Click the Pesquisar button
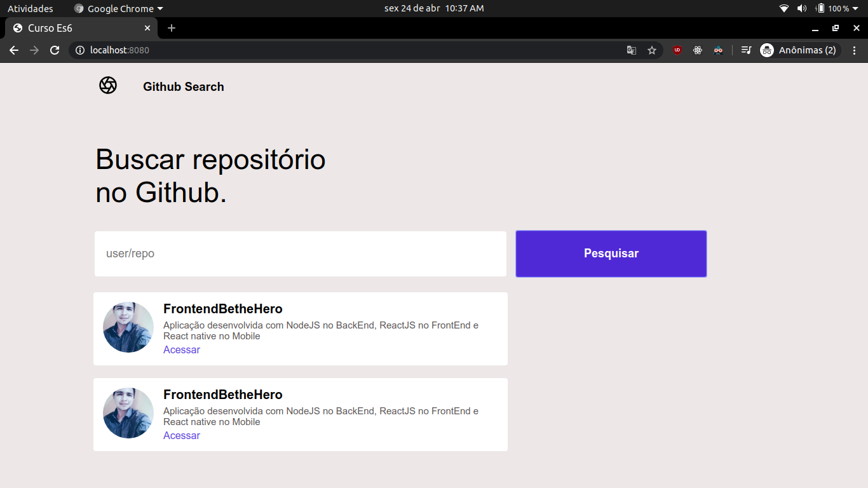The image size is (868, 488). tap(611, 254)
